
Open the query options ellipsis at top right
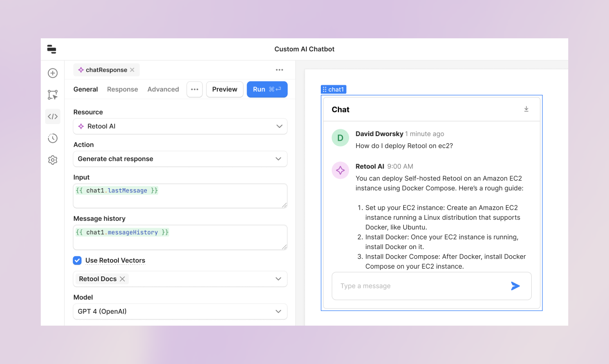click(280, 70)
